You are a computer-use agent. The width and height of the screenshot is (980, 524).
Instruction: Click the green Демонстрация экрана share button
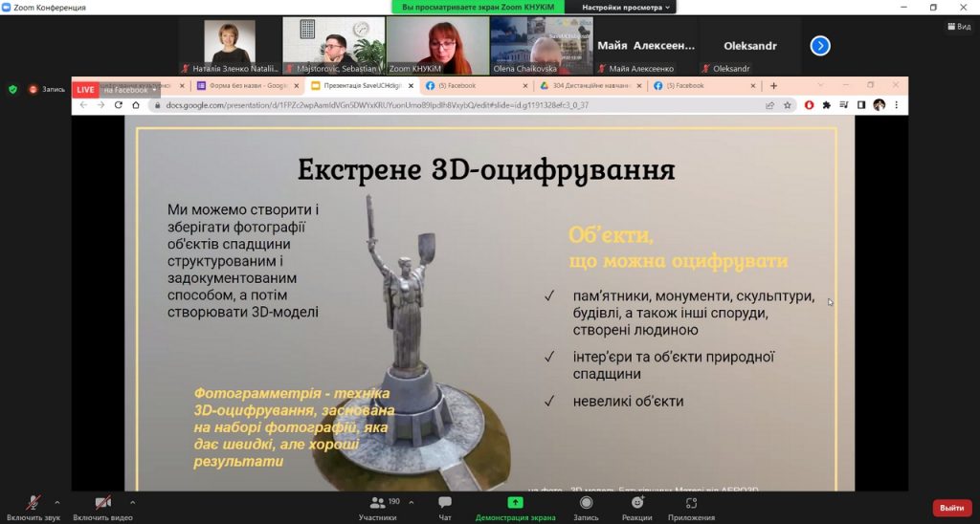(515, 508)
